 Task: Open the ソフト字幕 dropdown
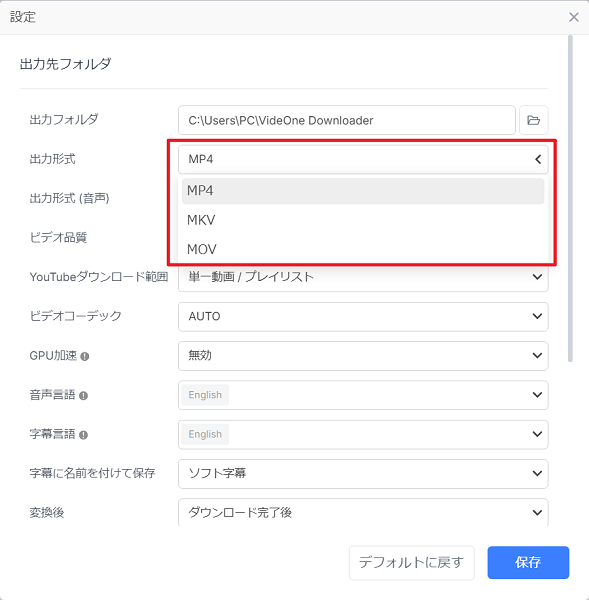click(x=363, y=474)
